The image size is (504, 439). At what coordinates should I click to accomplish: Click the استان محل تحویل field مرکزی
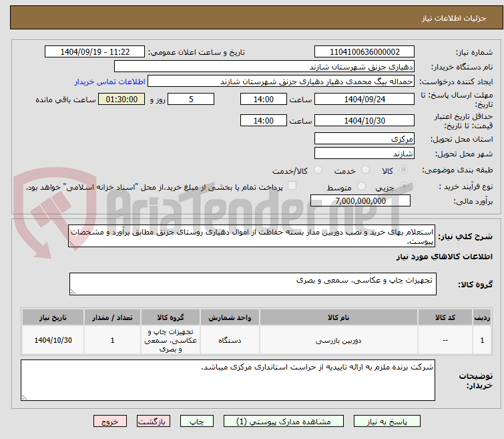tap(364, 139)
